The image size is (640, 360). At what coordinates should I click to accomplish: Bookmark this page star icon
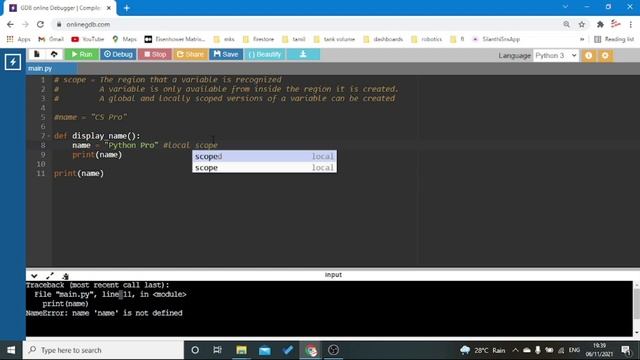(582, 24)
